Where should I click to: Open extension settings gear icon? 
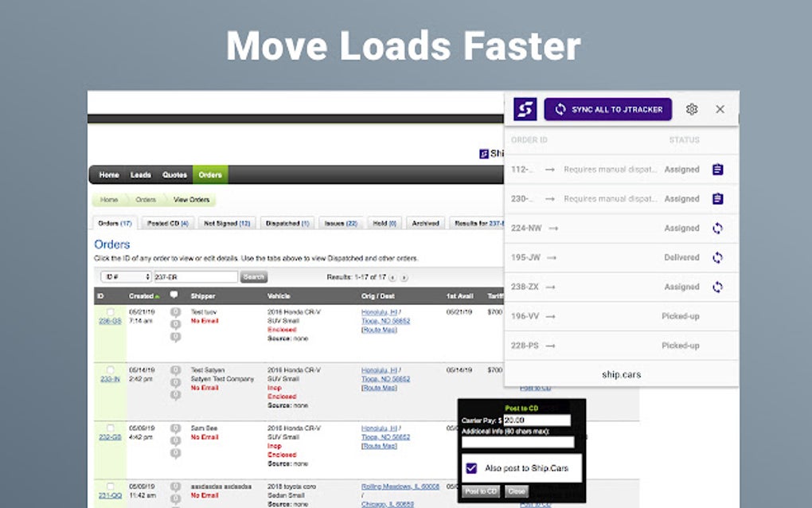click(691, 109)
